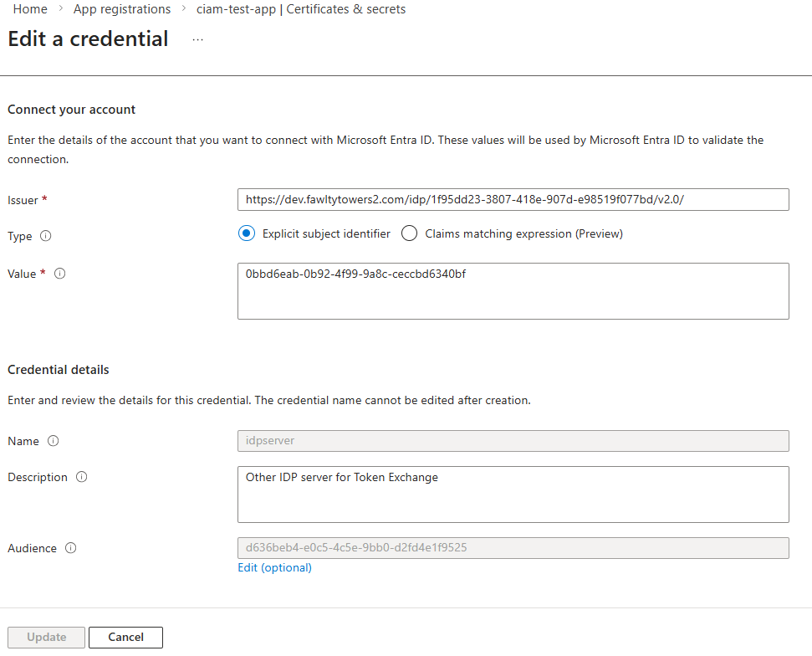Click the disabled Name field idpserver
812x656 pixels.
(x=513, y=441)
